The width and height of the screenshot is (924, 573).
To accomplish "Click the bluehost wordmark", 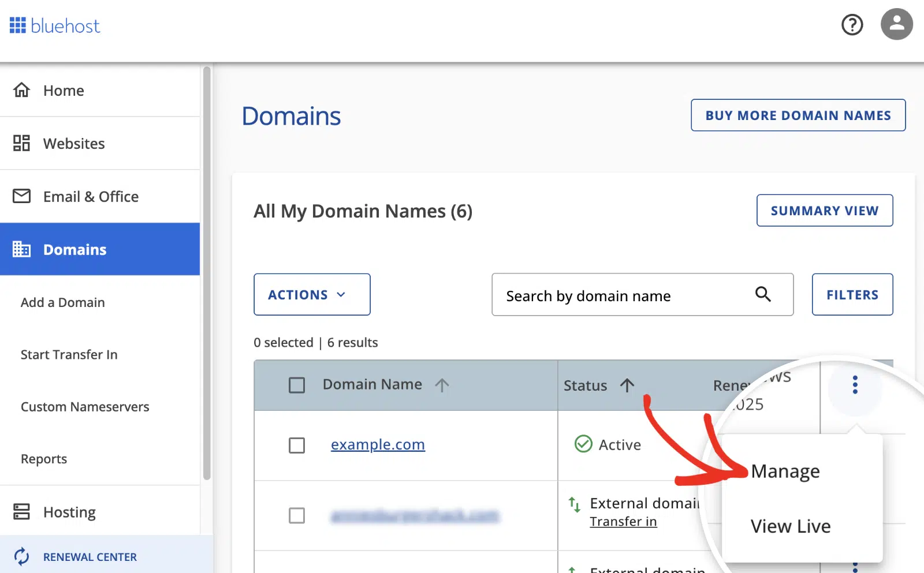I will point(65,26).
